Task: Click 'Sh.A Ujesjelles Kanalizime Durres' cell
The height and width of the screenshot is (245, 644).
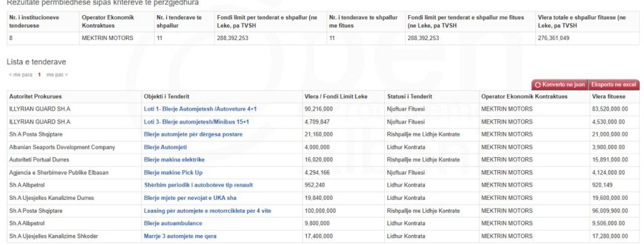Action: [x=52, y=199]
